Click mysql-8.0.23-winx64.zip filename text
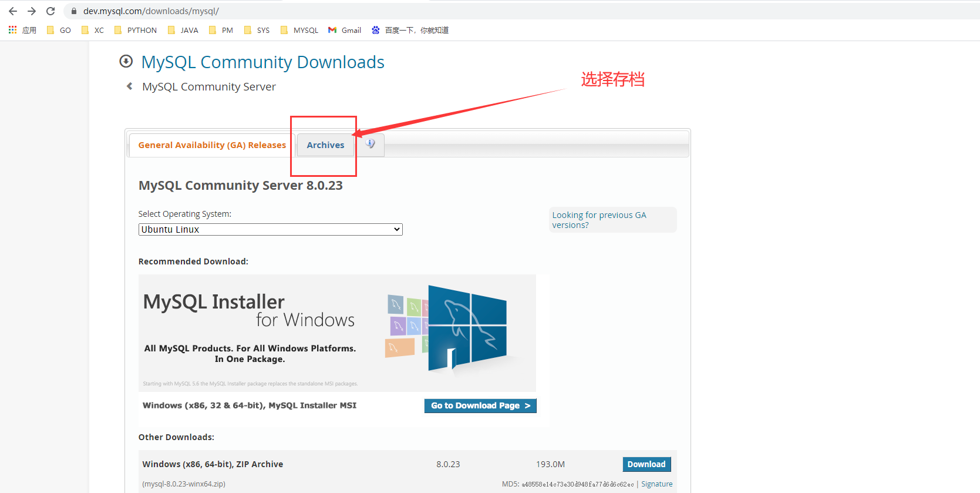The width and height of the screenshot is (980, 493). (184, 484)
